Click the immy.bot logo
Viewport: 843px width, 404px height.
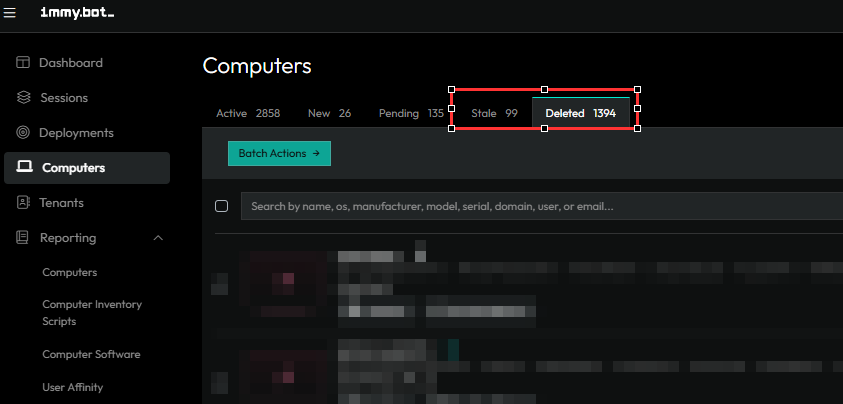77,12
